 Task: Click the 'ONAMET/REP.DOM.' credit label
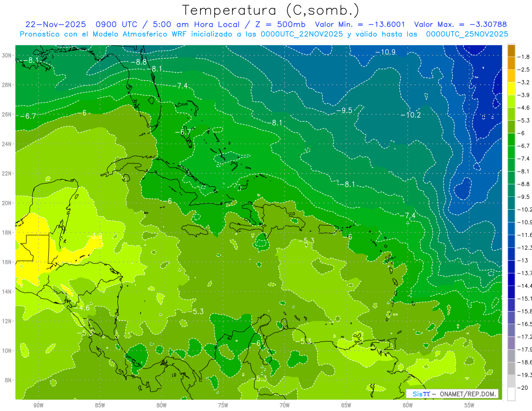pyautogui.click(x=468, y=394)
